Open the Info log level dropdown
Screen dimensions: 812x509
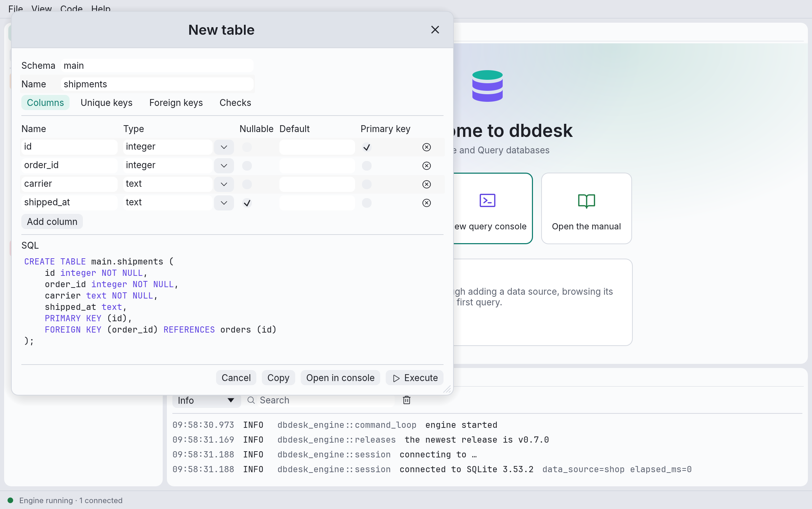(x=206, y=400)
